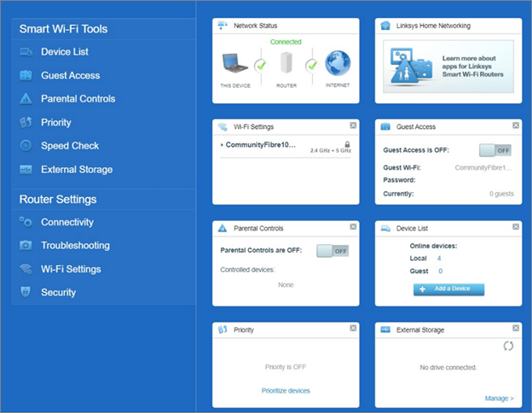
Task: Click the Network Status widget header icon
Action: point(223,26)
